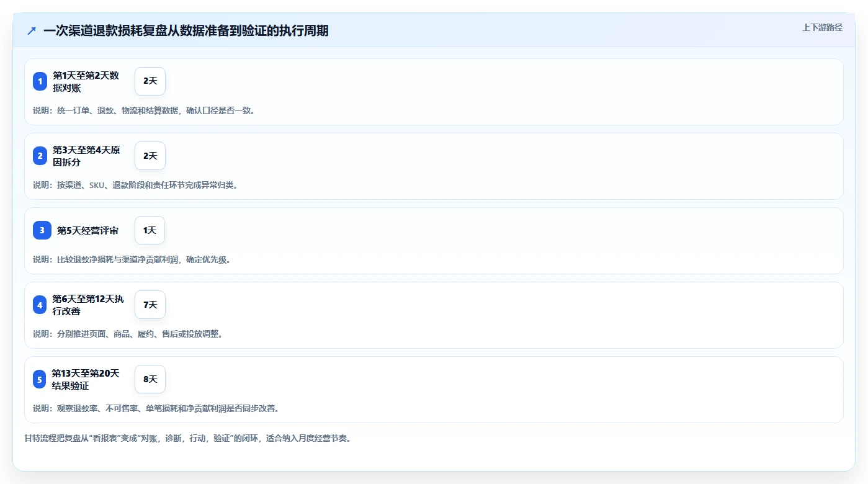Click step number 3 badge
The height and width of the screenshot is (484, 868).
point(42,230)
